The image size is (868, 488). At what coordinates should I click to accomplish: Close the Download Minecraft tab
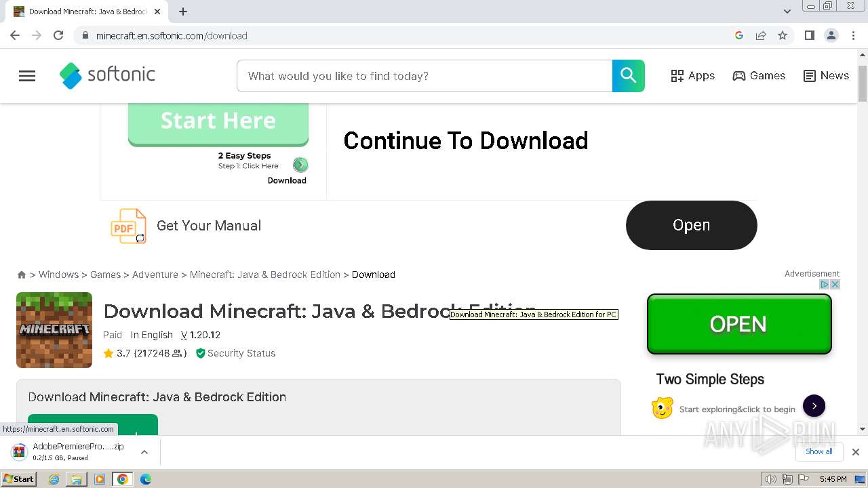pyautogui.click(x=157, y=12)
